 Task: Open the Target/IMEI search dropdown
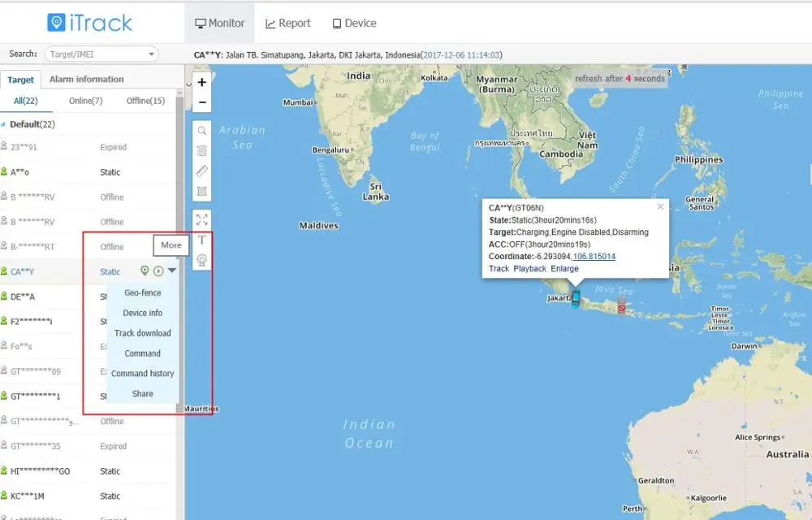(x=151, y=54)
